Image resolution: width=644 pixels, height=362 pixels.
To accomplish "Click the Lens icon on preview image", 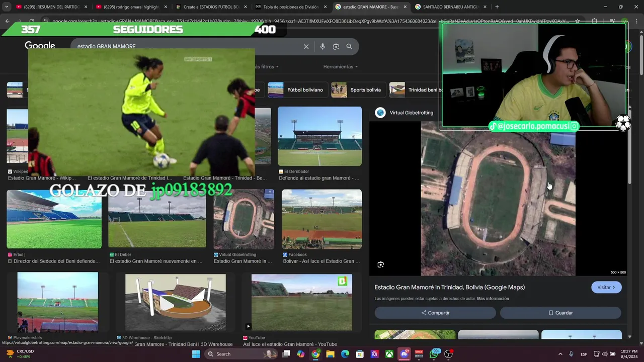I will coord(380,264).
